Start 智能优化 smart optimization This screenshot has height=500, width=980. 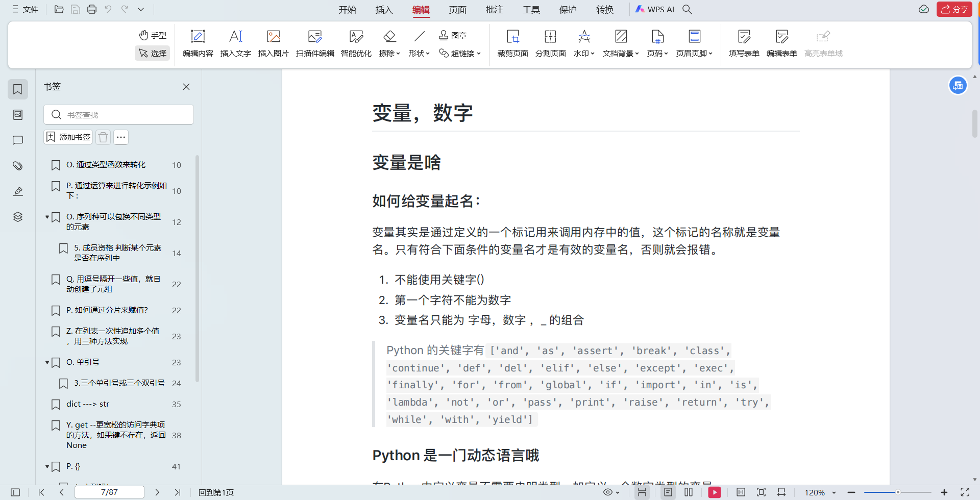click(356, 43)
